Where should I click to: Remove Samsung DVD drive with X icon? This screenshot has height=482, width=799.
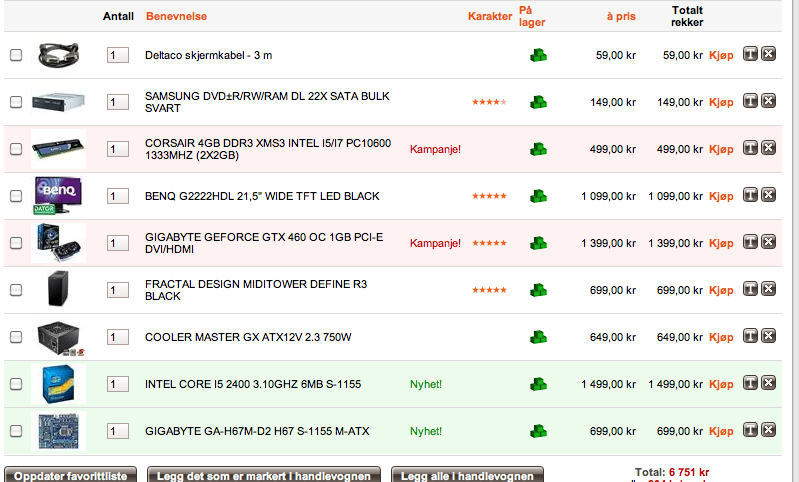(x=768, y=100)
